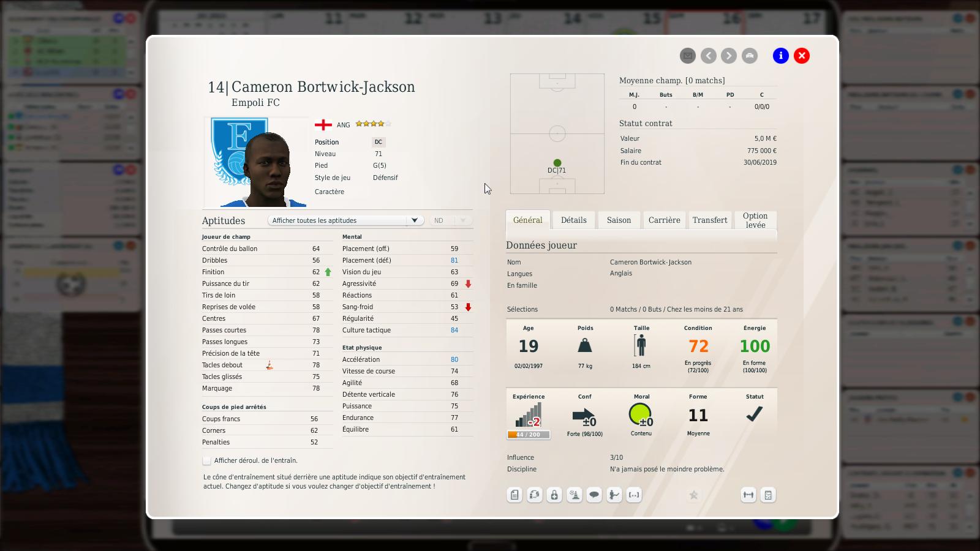
Task: Click the Culture tactique value 84
Action: pyautogui.click(x=454, y=330)
